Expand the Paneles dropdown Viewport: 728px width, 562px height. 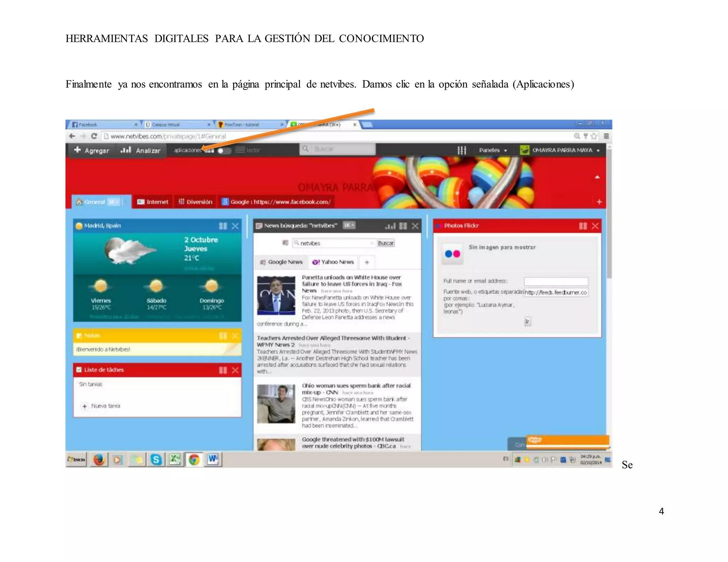click(493, 150)
